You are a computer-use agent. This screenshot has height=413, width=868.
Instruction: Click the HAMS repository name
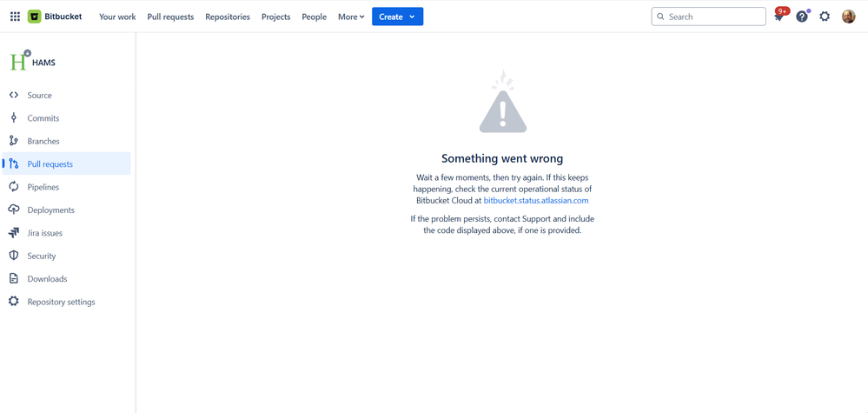(x=43, y=63)
